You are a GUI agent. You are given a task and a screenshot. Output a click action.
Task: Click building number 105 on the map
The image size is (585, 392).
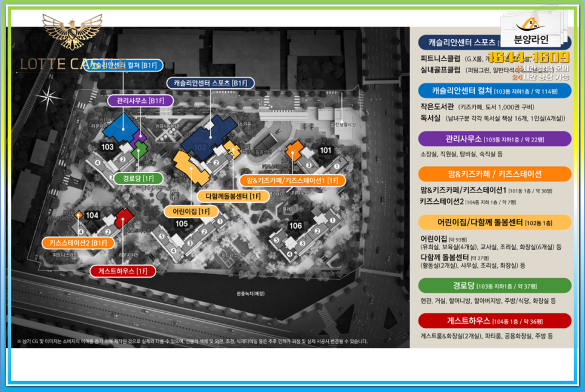(182, 224)
